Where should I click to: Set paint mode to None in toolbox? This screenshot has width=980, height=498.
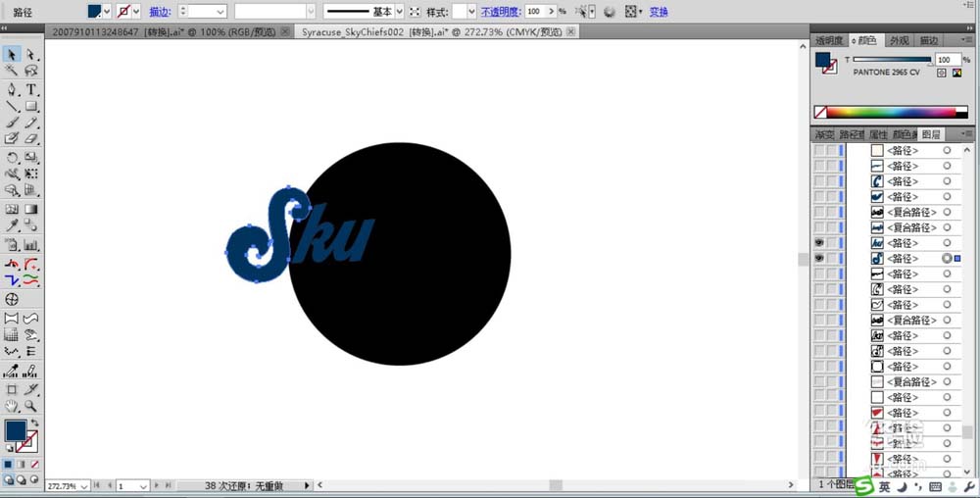pyautogui.click(x=34, y=465)
